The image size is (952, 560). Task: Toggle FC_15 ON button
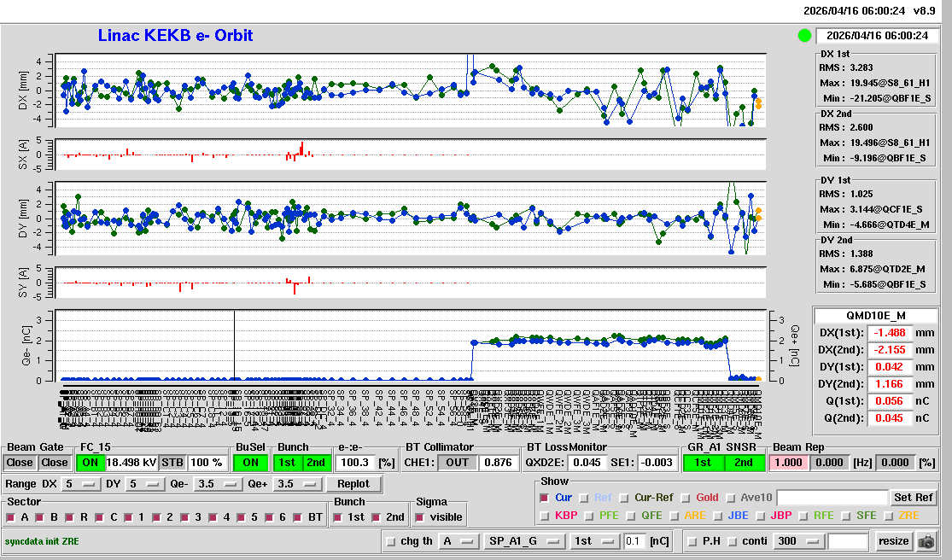[x=90, y=462]
